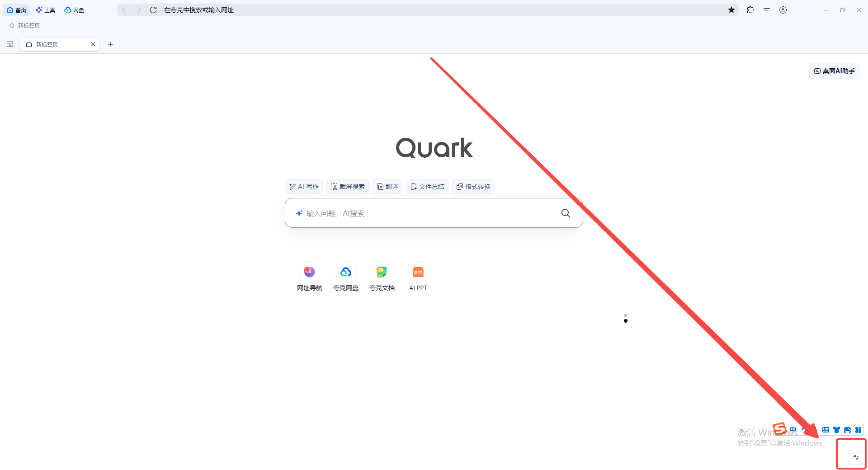The width and height of the screenshot is (868, 470).
Task: Restore the Quark browser window size
Action: coord(843,10)
